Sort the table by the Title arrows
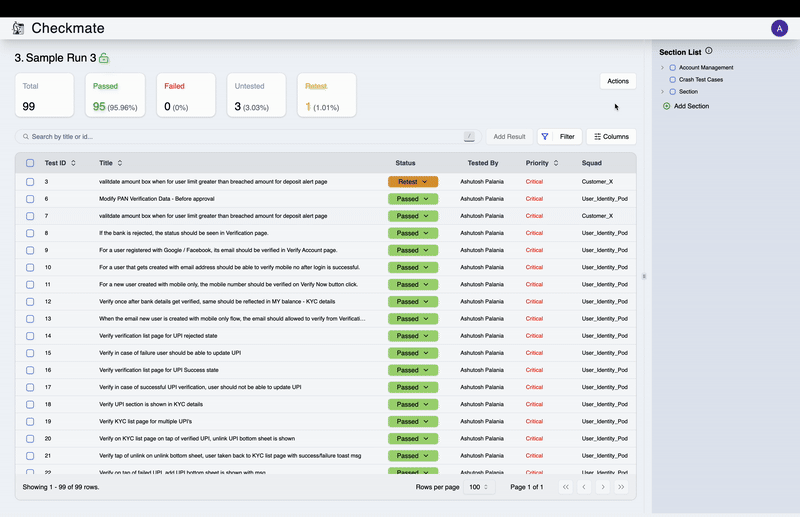800x517 pixels. click(x=120, y=163)
